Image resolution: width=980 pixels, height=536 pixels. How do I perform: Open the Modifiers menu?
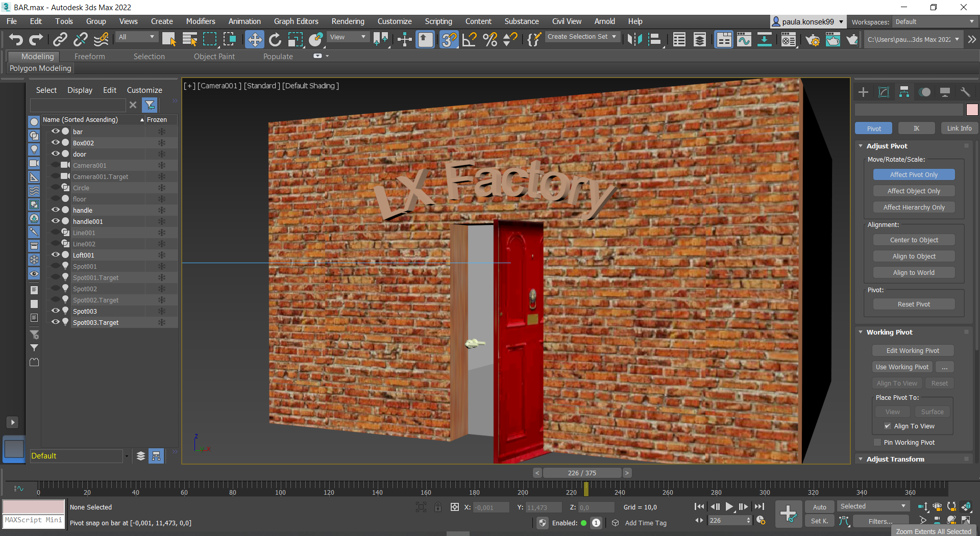pos(201,21)
